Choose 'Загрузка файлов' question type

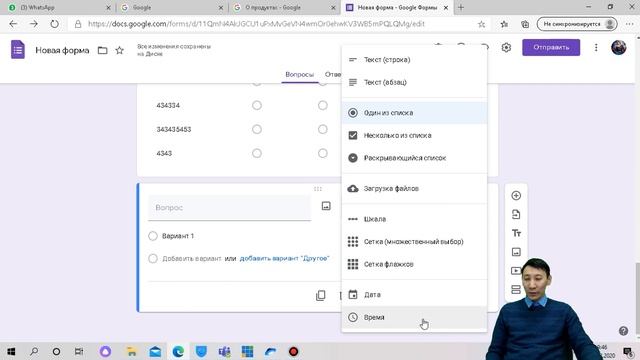(414, 189)
